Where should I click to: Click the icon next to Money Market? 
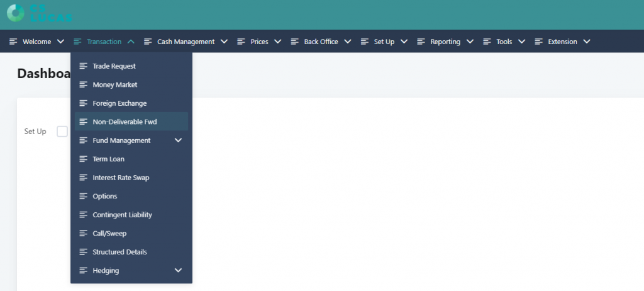tap(83, 84)
